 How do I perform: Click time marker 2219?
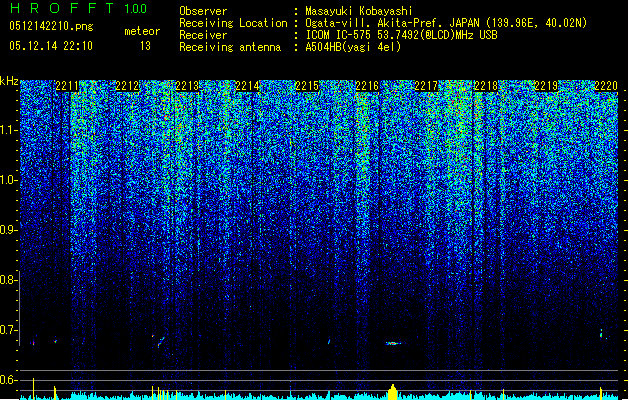pos(546,86)
